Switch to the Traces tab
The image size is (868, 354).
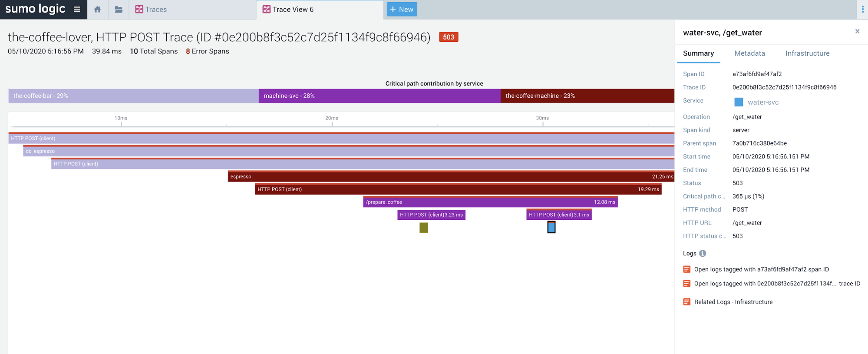(x=151, y=10)
